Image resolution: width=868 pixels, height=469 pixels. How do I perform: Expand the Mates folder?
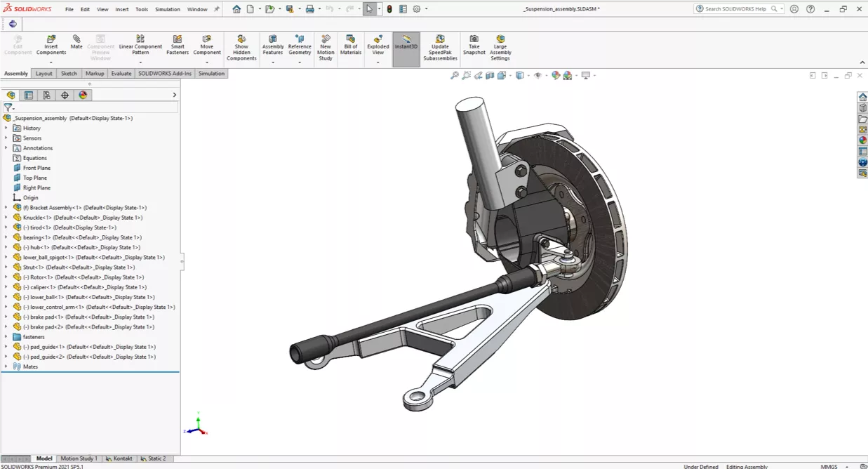coord(6,366)
